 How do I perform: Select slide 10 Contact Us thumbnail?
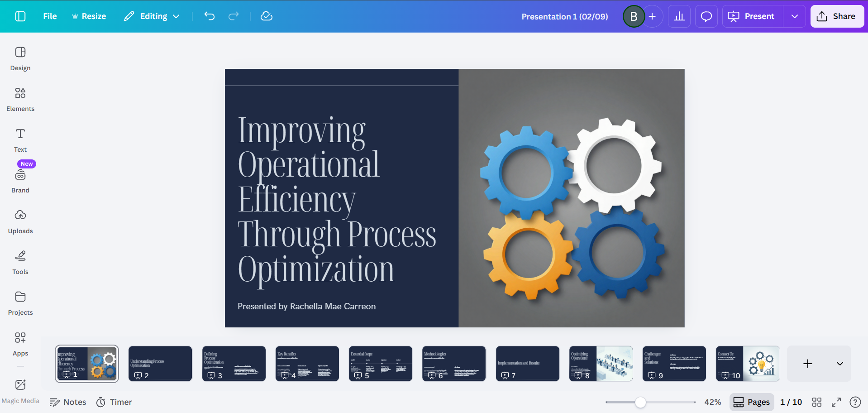[748, 364]
